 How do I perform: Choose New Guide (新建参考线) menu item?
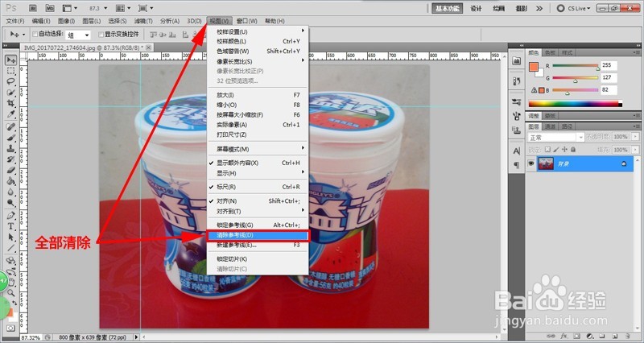(258, 246)
